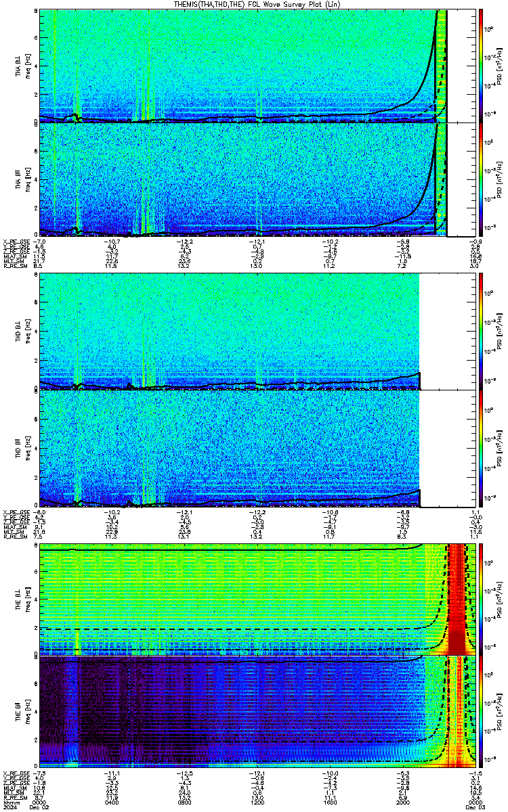The image size is (508, 812).
Task: Click the PSD color bar beside THD B-perpendicular panel
Action: click(481, 331)
